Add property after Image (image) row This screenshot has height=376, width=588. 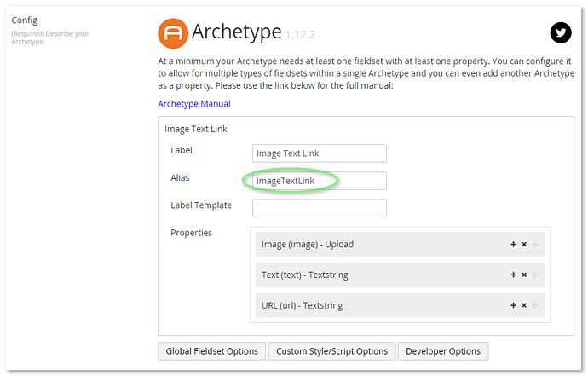[x=513, y=245]
